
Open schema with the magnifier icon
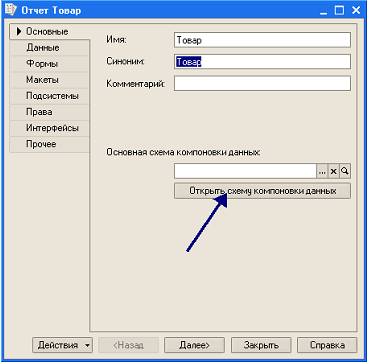click(x=345, y=171)
